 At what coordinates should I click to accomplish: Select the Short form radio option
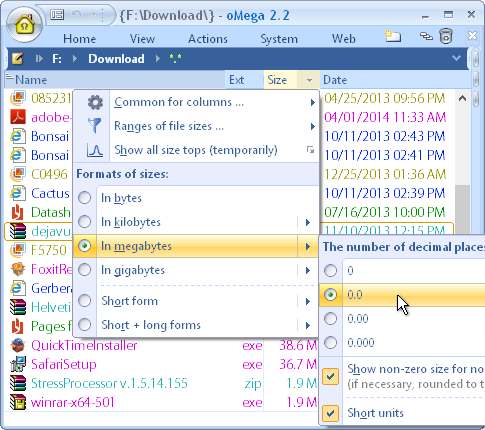click(85, 301)
